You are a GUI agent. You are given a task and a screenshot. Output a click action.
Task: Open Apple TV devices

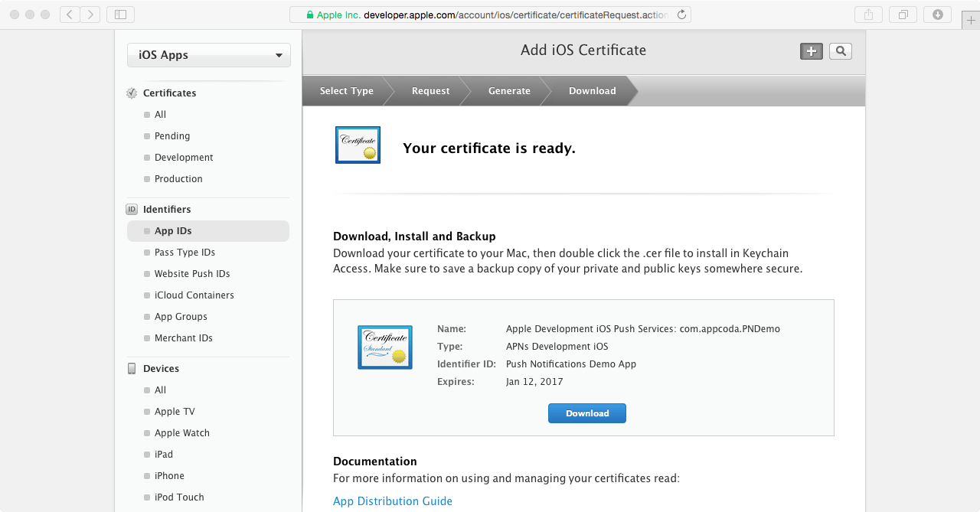175,412
